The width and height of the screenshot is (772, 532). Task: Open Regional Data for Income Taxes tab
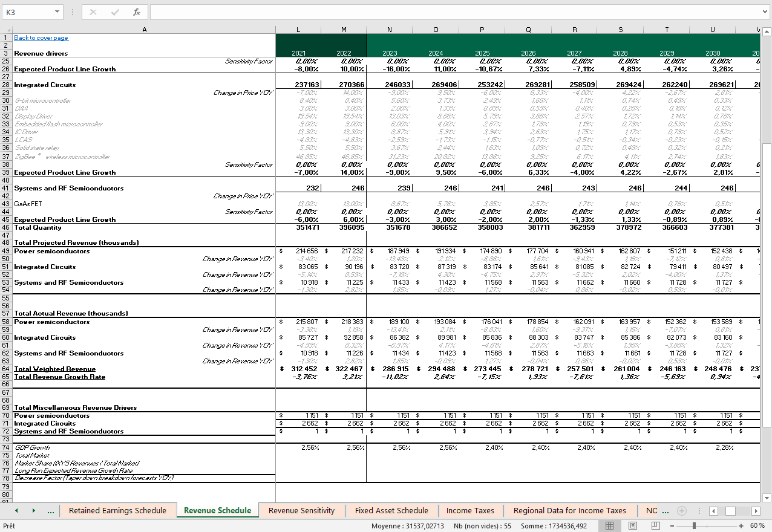(x=569, y=511)
